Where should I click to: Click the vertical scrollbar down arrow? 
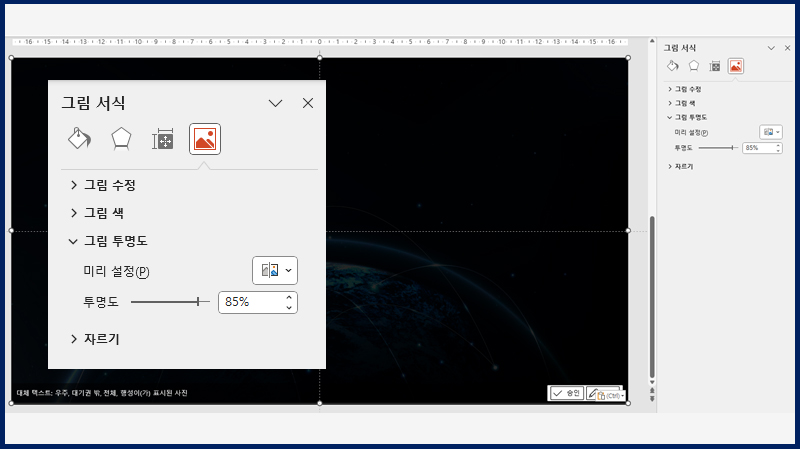point(652,382)
